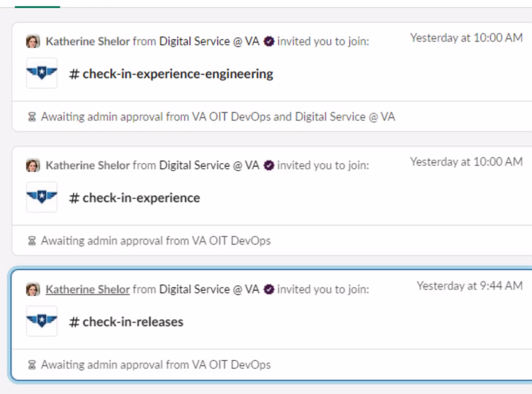Viewport: 532px width, 394px height.
Task: Click the hourglass icon on the #check-in-releases card
Action: [x=32, y=364]
